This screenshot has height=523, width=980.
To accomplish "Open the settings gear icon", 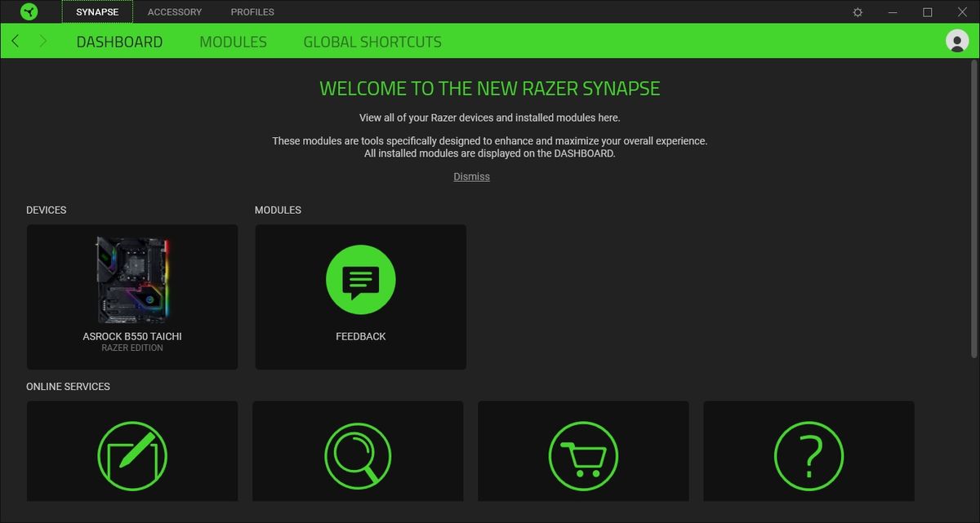I will 857,12.
